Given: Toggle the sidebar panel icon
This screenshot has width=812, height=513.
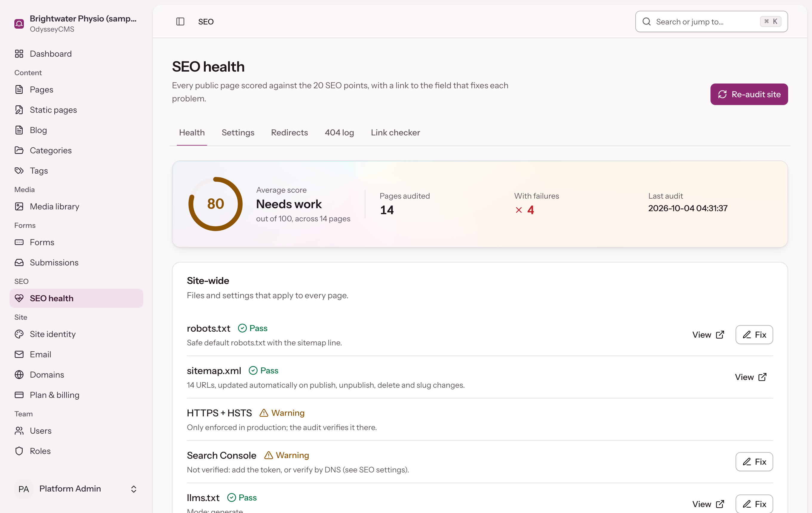Looking at the screenshot, I should pyautogui.click(x=180, y=21).
